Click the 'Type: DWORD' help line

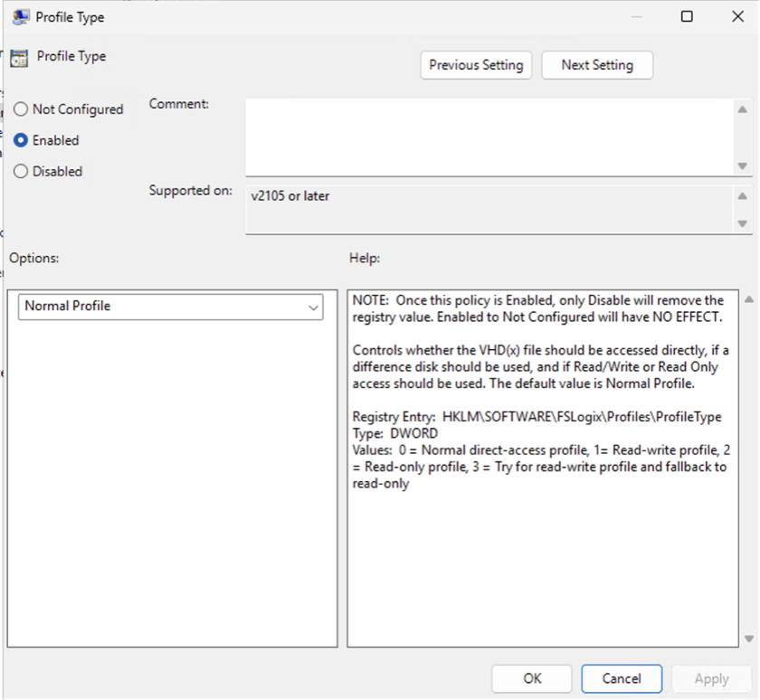(395, 433)
